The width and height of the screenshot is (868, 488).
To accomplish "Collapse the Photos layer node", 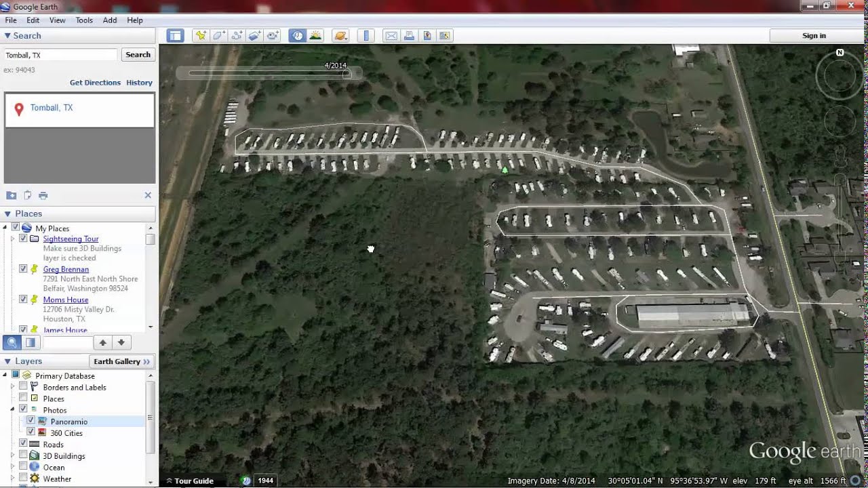I will coord(12,409).
